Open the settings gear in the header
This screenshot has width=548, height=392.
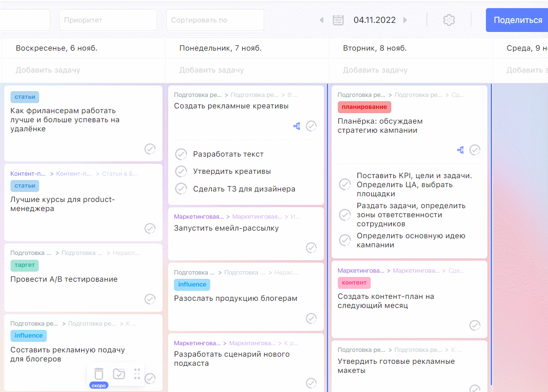point(449,20)
